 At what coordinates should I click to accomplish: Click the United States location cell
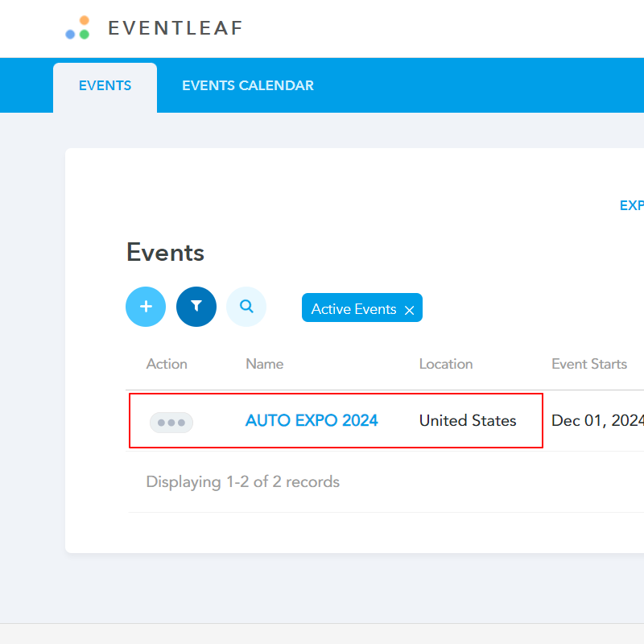(x=468, y=420)
